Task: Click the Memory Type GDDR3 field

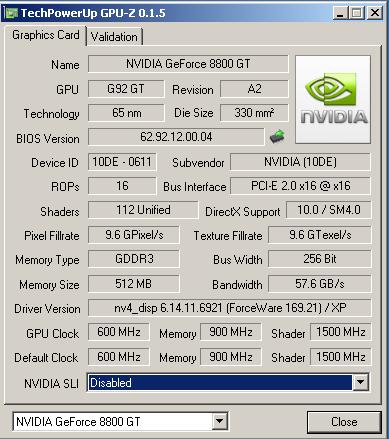Action: (x=134, y=259)
